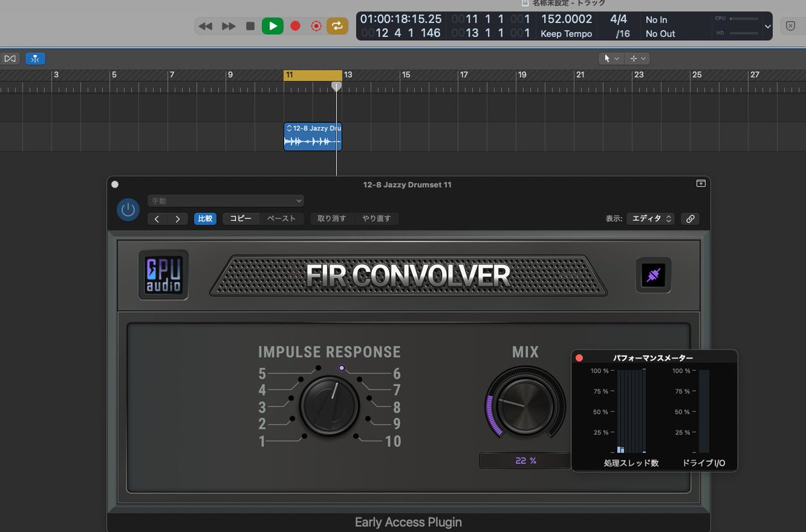Click the Impulse Response rotary knob
This screenshot has height=532, width=806.
click(329, 406)
